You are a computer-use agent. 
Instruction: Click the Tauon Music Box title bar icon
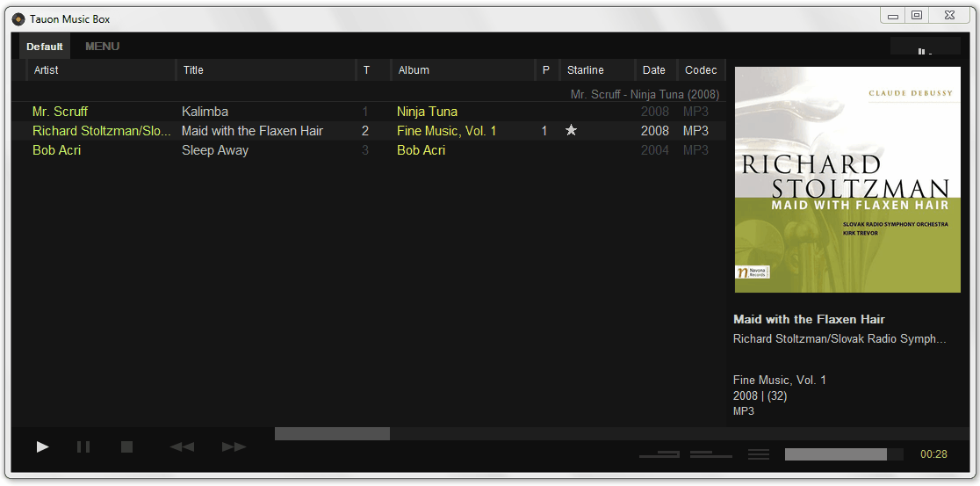[x=18, y=18]
